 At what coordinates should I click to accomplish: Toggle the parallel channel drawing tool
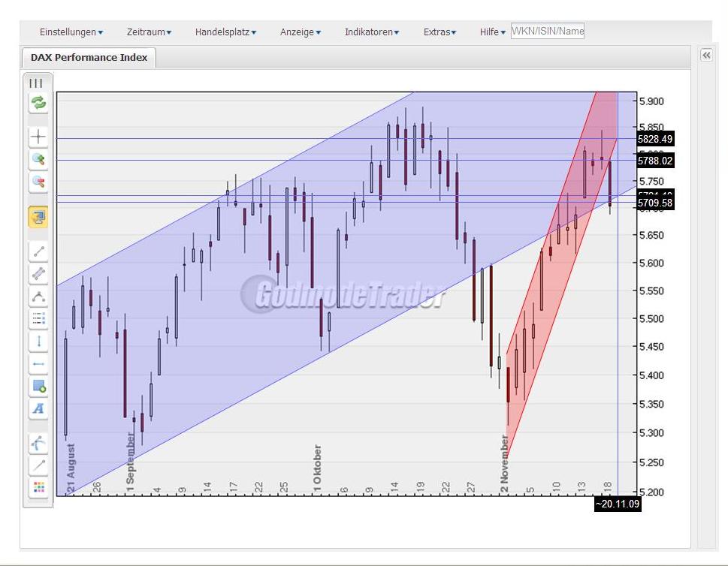pyautogui.click(x=37, y=273)
